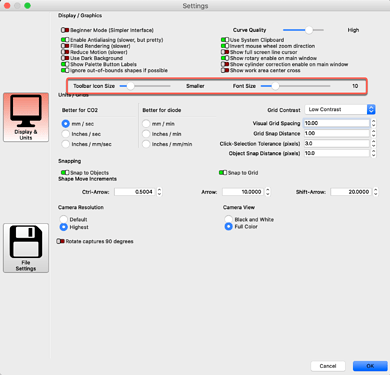Click the Shift-Arrow increment field

pos(351,192)
